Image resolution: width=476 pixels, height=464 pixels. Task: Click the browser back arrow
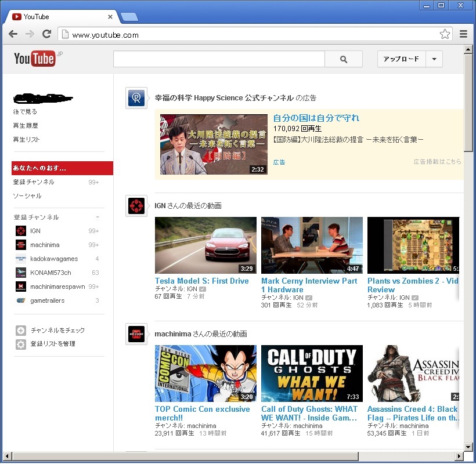pyautogui.click(x=13, y=34)
